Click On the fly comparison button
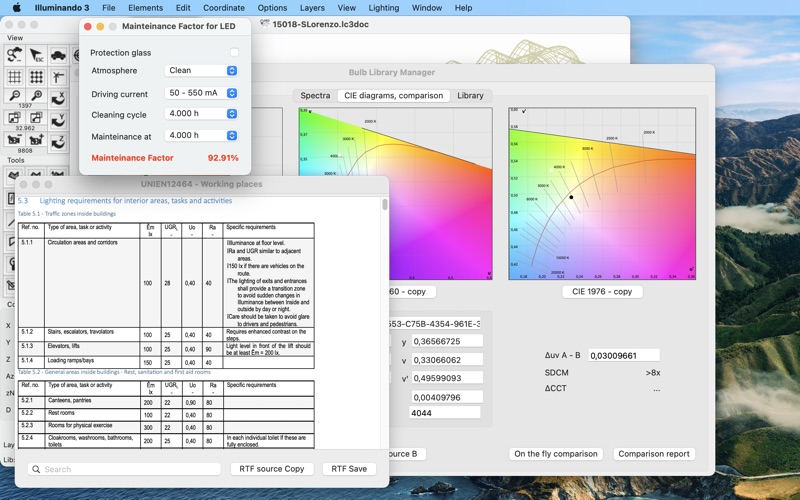 556,454
